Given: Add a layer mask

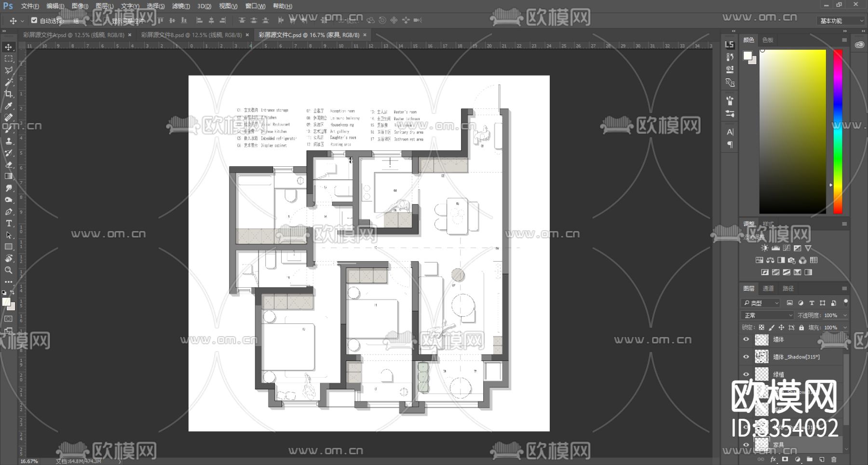Looking at the screenshot, I should (x=785, y=459).
